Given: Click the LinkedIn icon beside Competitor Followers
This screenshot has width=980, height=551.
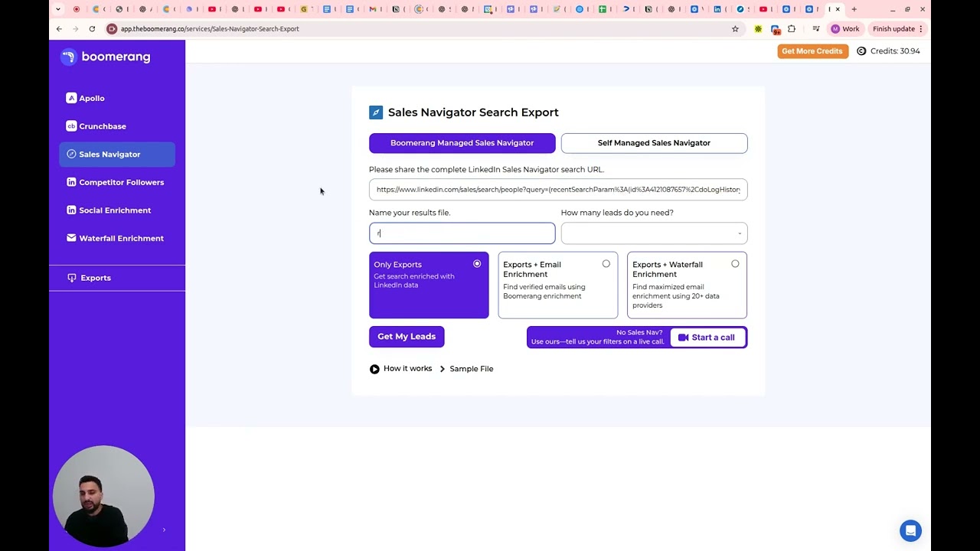Looking at the screenshot, I should (x=71, y=182).
